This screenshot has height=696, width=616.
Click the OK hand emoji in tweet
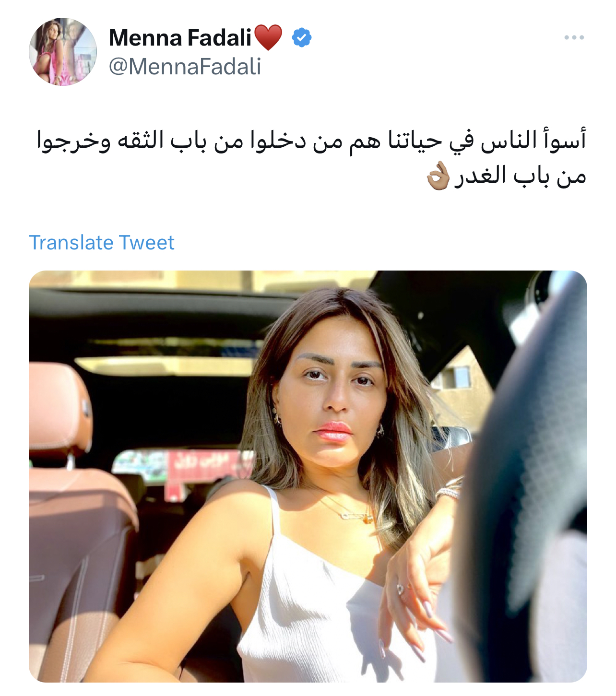tap(438, 176)
